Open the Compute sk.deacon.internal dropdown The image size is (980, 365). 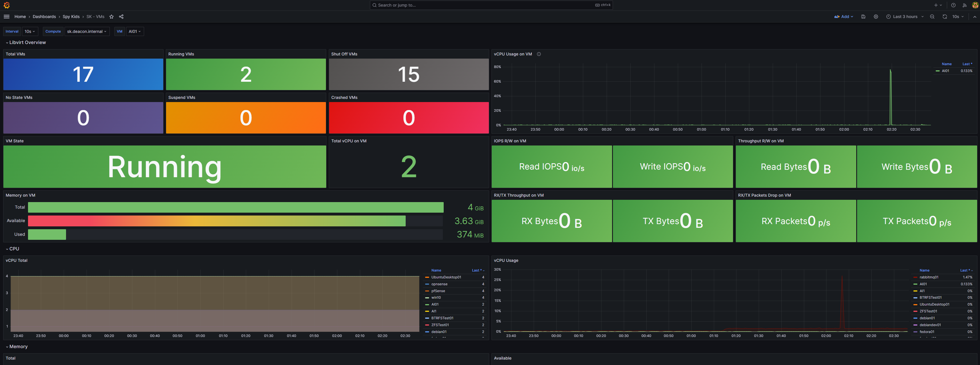pyautogui.click(x=87, y=31)
